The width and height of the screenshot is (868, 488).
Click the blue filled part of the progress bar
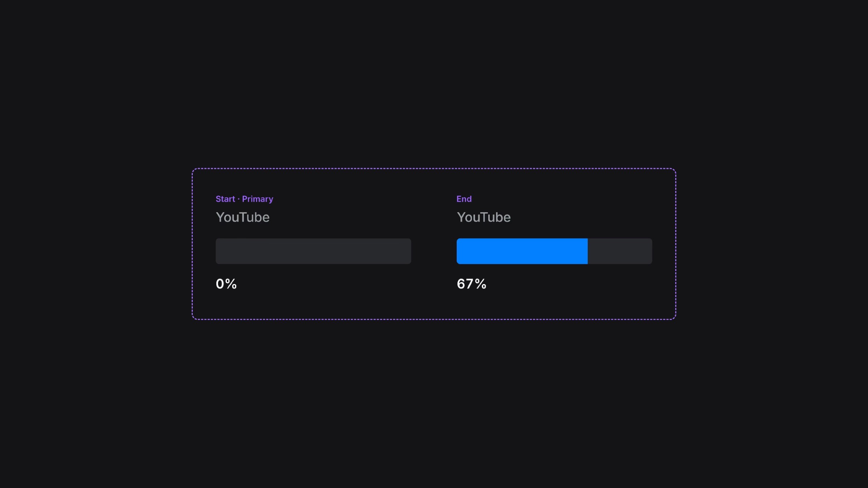[522, 251]
